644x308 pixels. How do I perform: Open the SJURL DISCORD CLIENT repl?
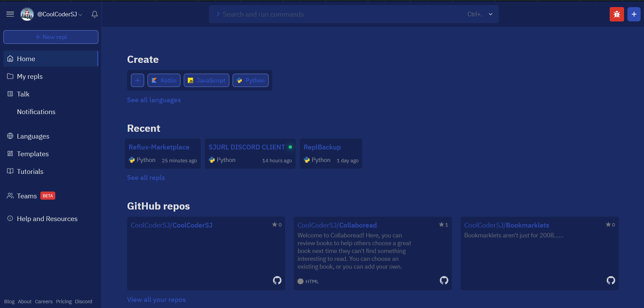[x=250, y=153]
